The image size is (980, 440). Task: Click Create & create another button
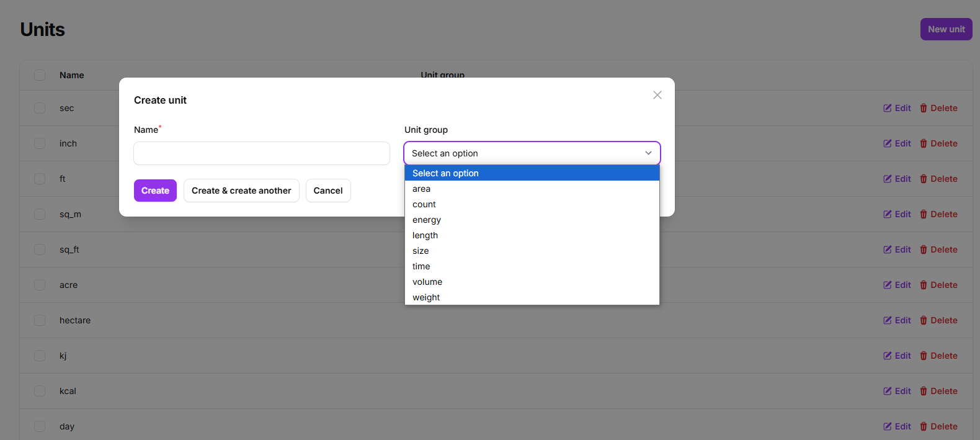[x=241, y=191]
